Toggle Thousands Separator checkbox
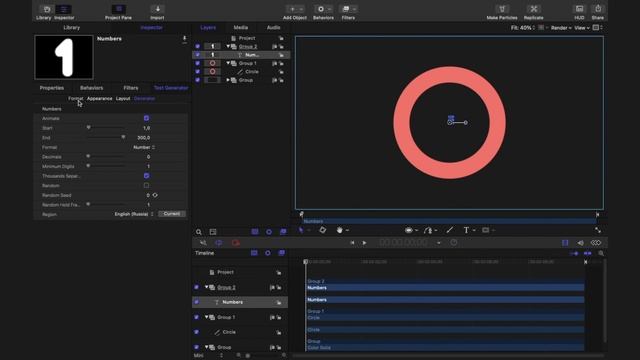The image size is (640, 360). click(147, 176)
